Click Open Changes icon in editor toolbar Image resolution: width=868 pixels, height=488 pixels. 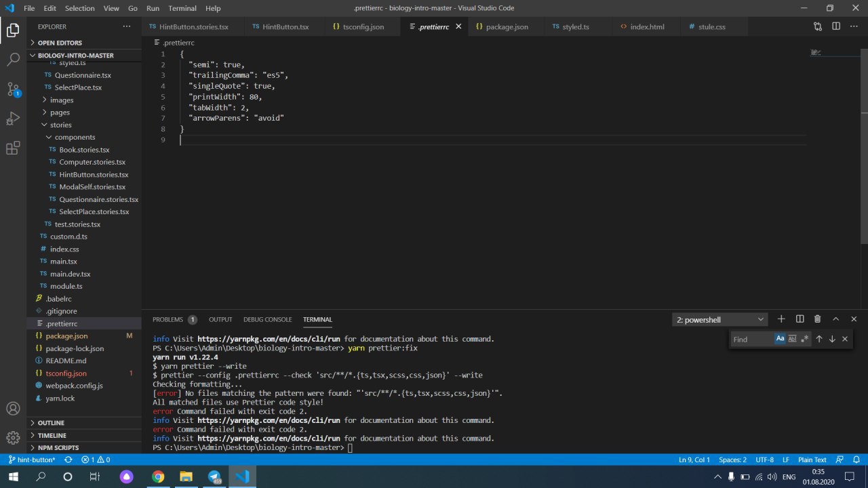click(818, 26)
